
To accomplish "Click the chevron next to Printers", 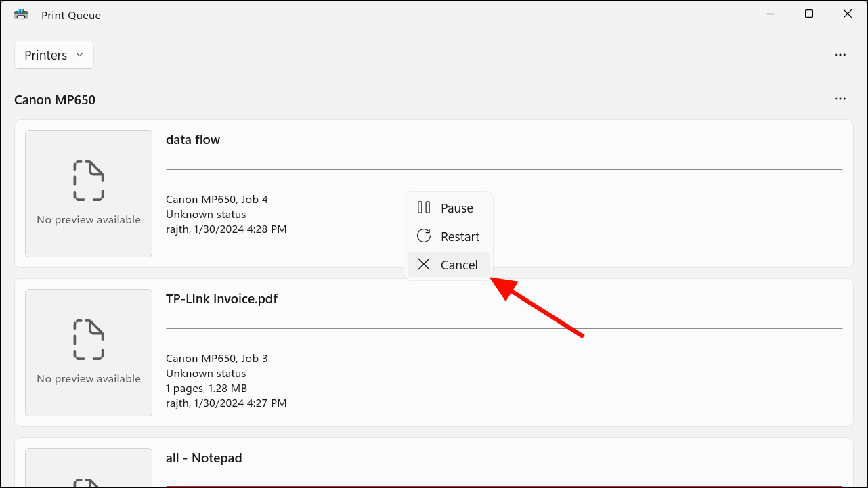I will (x=79, y=55).
